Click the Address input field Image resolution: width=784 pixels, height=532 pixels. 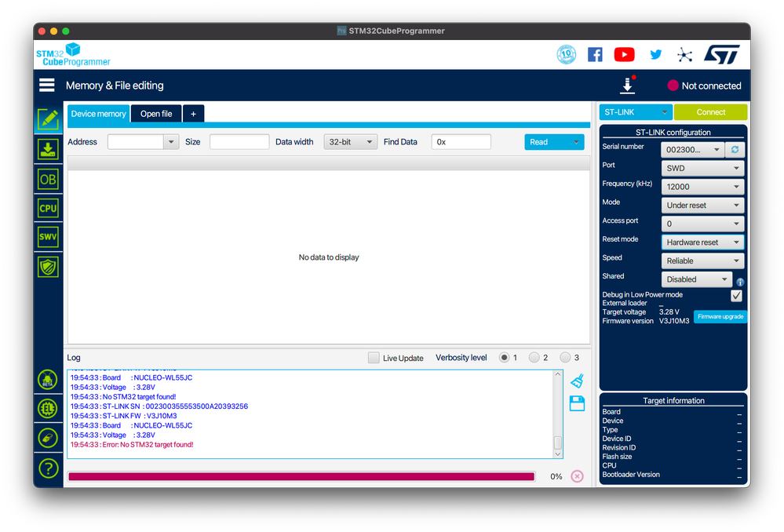click(136, 142)
